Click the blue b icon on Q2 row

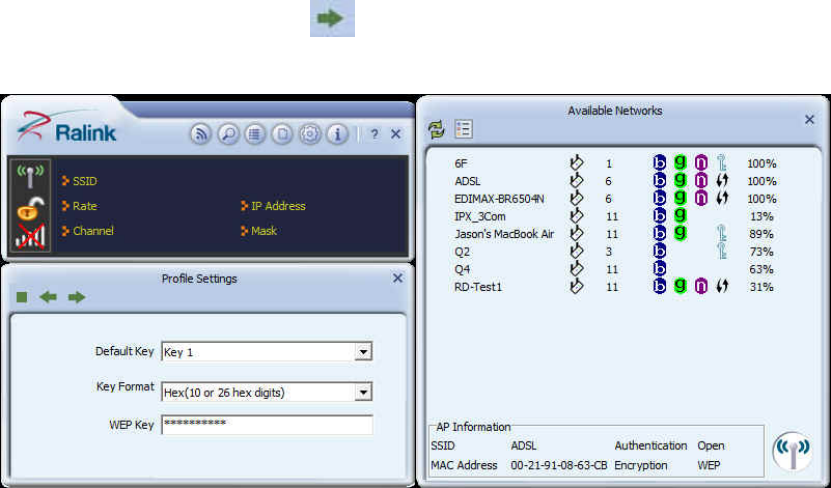659,251
